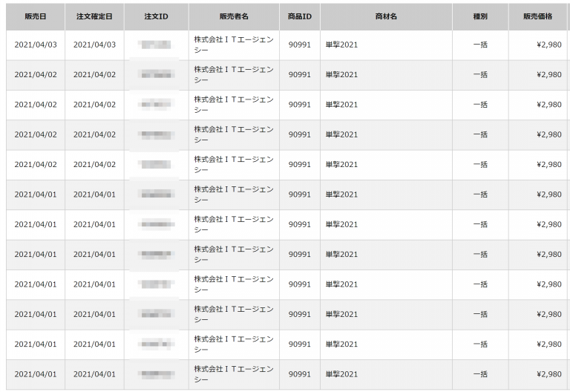
Task: Select the 種別 column header
Action: tap(480, 16)
